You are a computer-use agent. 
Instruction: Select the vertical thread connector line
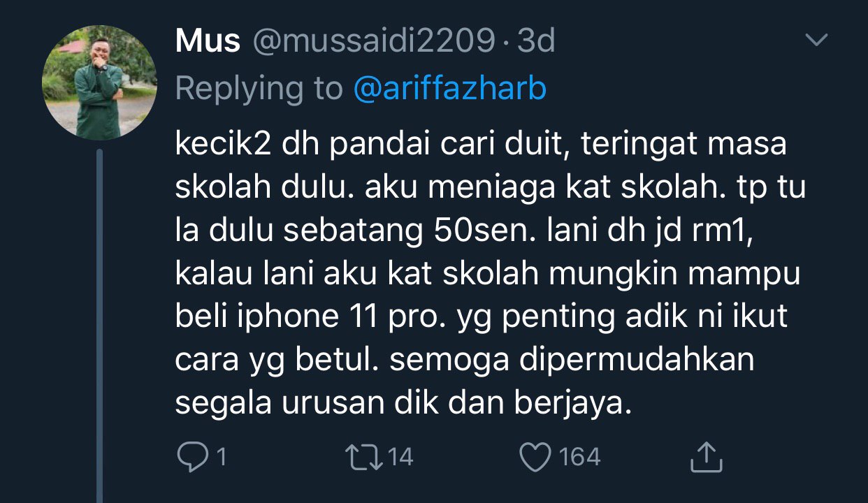tap(99, 326)
